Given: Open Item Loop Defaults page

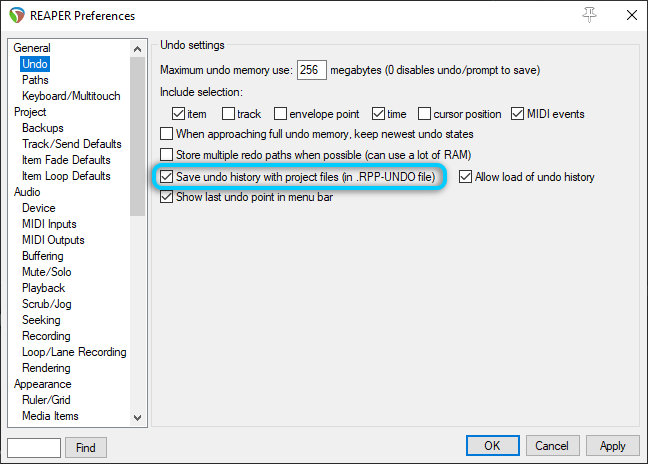Looking at the screenshot, I should 66,176.
